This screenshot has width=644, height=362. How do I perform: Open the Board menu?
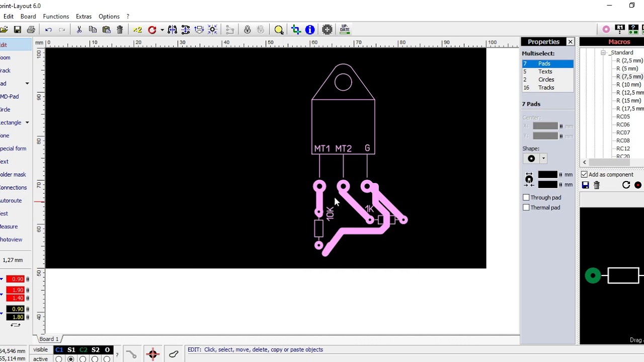click(x=28, y=17)
